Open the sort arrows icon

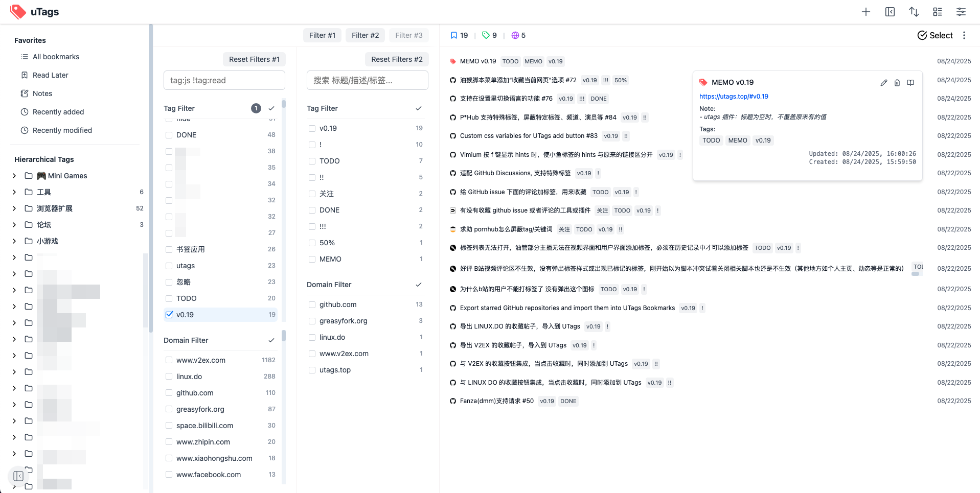914,12
